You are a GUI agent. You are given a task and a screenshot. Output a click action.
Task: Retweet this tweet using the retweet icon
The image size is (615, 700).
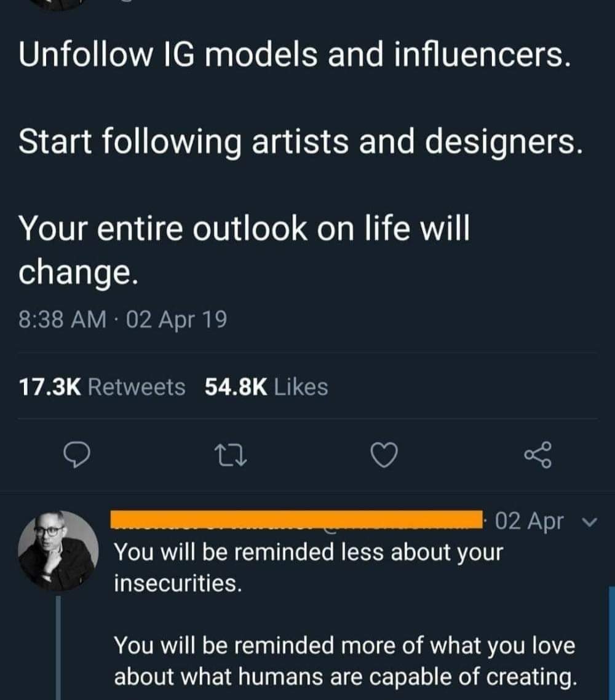(x=231, y=455)
